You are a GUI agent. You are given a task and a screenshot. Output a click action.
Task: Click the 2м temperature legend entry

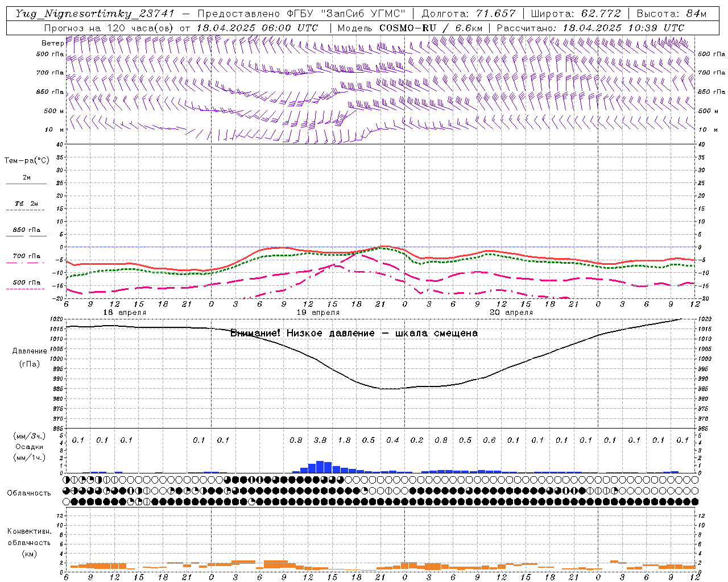[x=27, y=177]
